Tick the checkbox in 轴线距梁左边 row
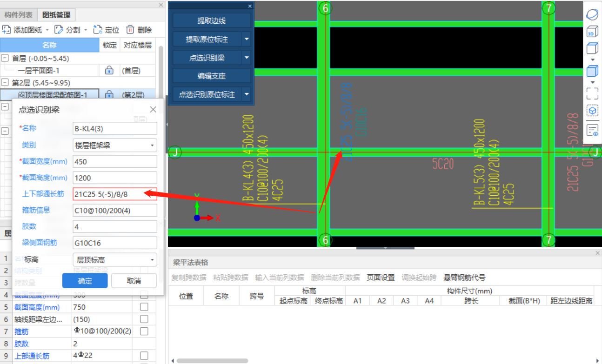The height and width of the screenshot is (364, 602). click(x=144, y=319)
